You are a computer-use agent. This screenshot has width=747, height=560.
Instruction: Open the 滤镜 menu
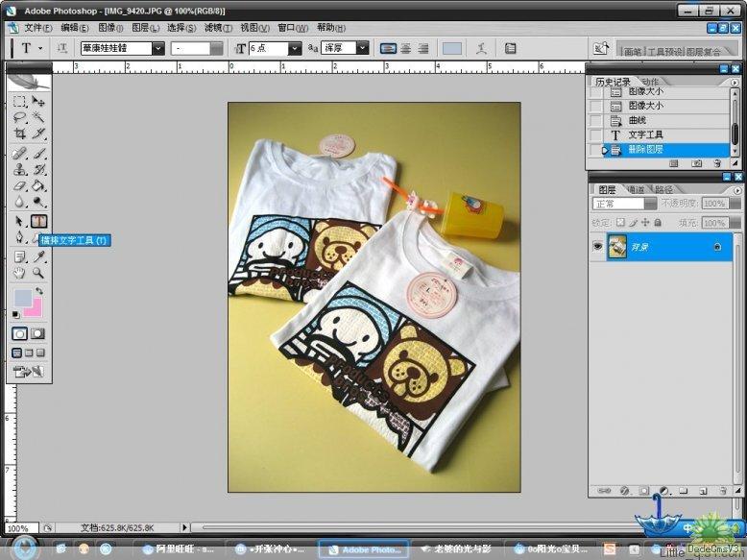(218, 28)
